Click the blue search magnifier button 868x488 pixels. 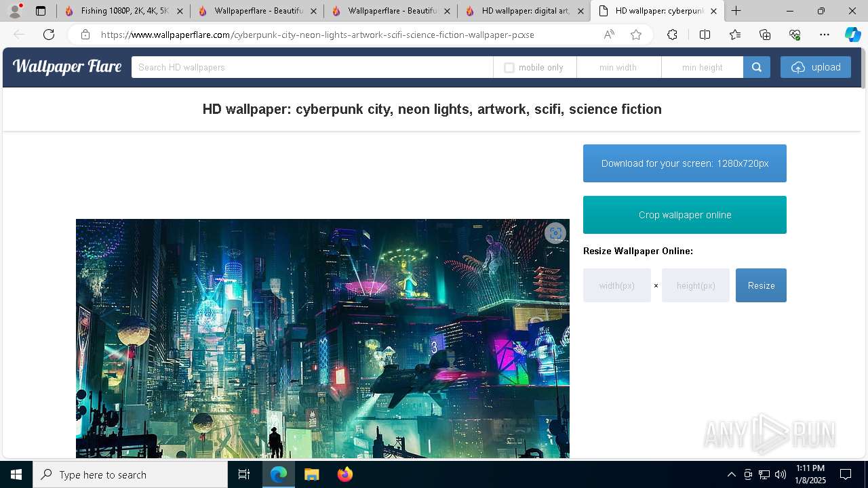pos(757,67)
